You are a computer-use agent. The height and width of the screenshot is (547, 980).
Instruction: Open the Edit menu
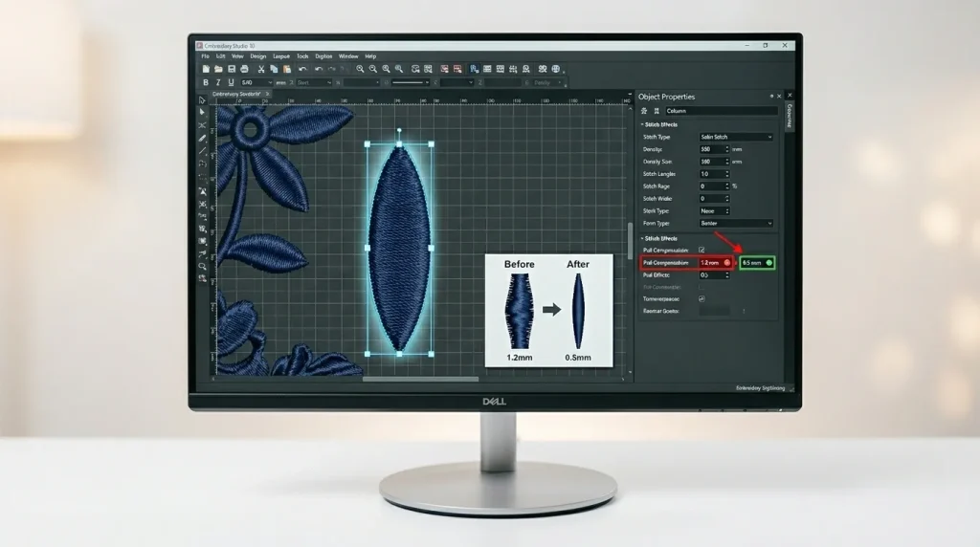[221, 56]
